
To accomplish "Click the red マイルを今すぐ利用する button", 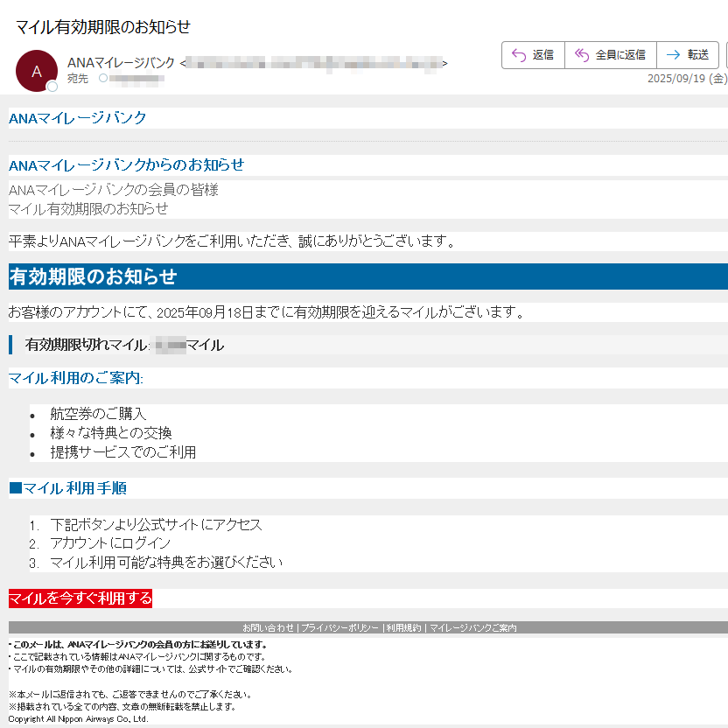I will point(80,598).
